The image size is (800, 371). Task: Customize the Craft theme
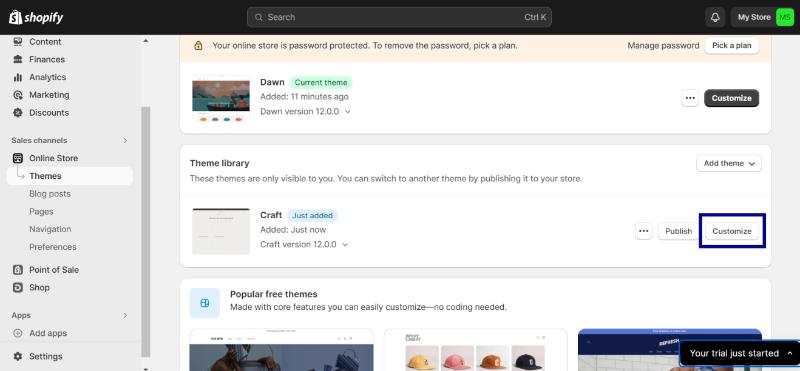(732, 231)
